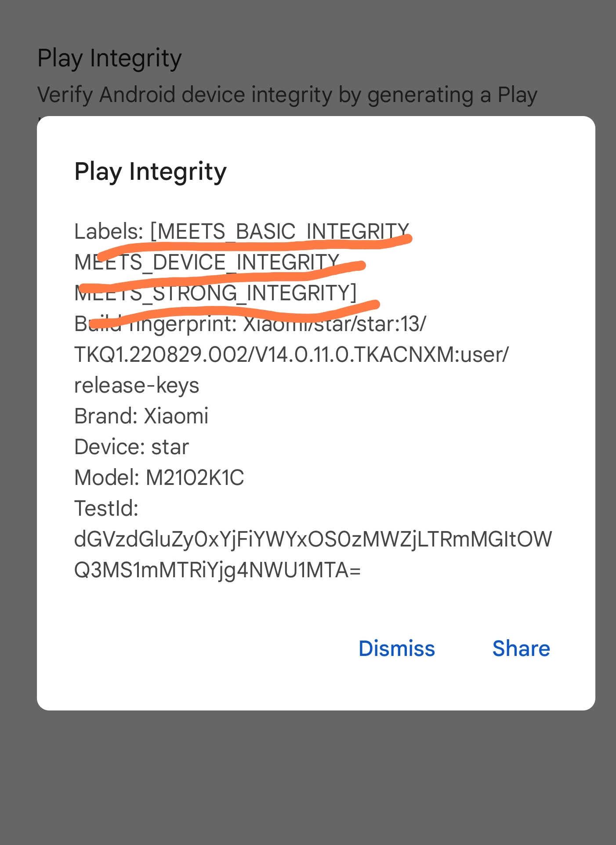The image size is (616, 845).
Task: Open the Play Integrity list item behind dialog
Action: (109, 58)
